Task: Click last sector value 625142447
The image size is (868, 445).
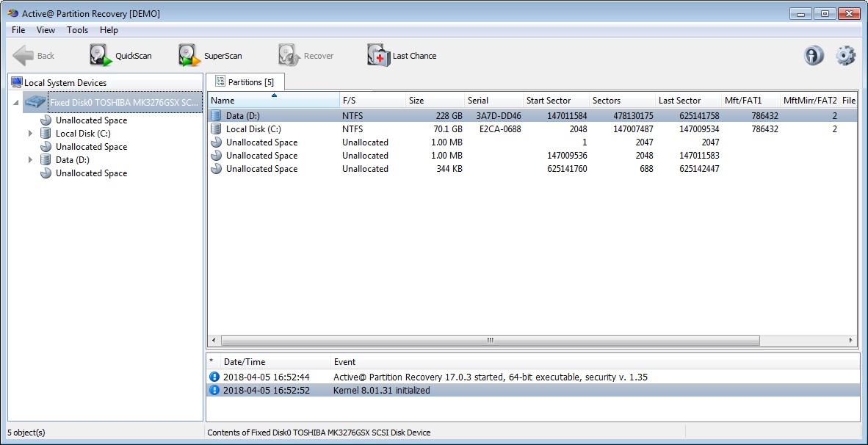Action: (x=699, y=169)
